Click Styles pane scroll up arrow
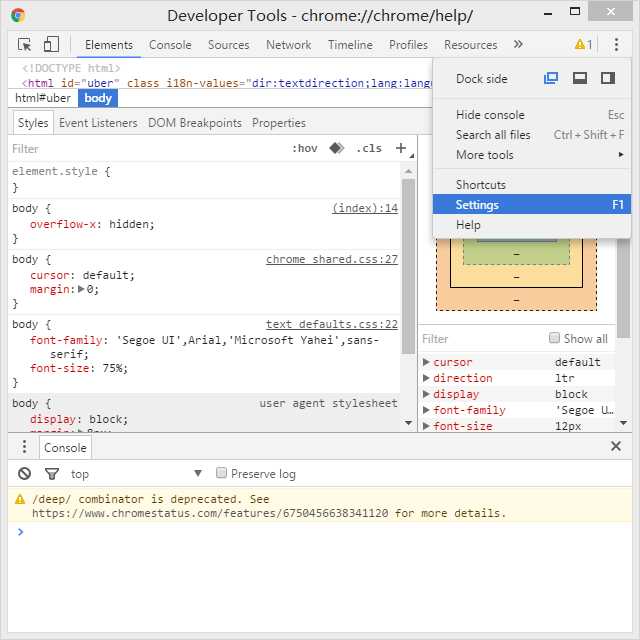The image size is (640, 640). [x=408, y=171]
